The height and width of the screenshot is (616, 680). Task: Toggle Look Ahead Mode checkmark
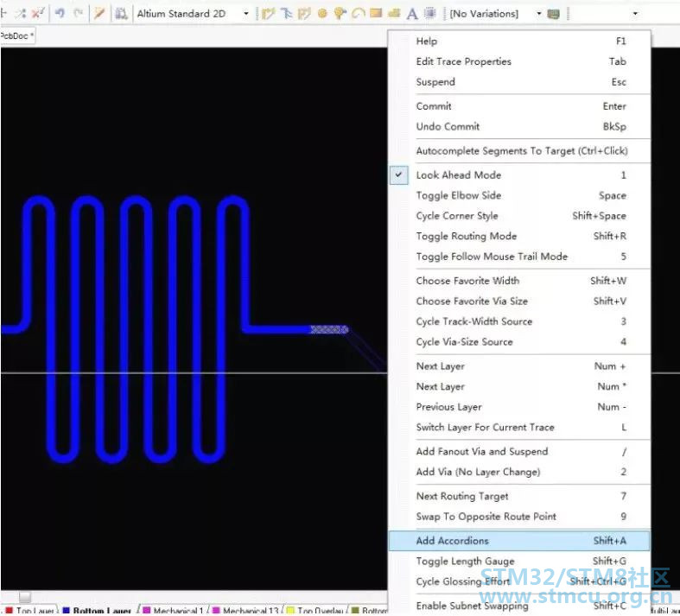pyautogui.click(x=398, y=175)
